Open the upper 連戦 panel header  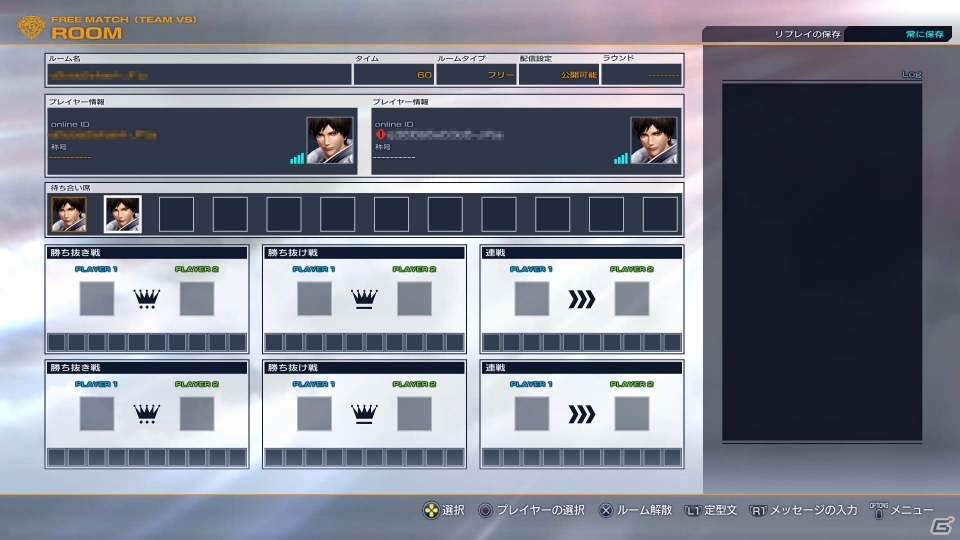click(x=582, y=252)
